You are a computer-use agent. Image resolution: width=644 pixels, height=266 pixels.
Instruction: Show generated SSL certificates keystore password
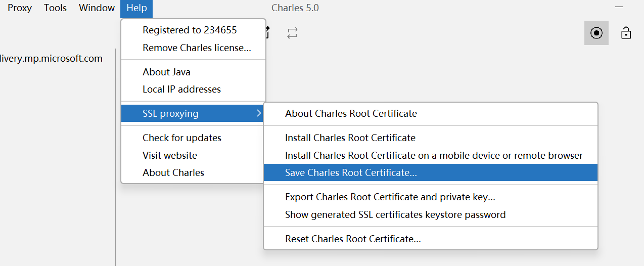pos(431,214)
